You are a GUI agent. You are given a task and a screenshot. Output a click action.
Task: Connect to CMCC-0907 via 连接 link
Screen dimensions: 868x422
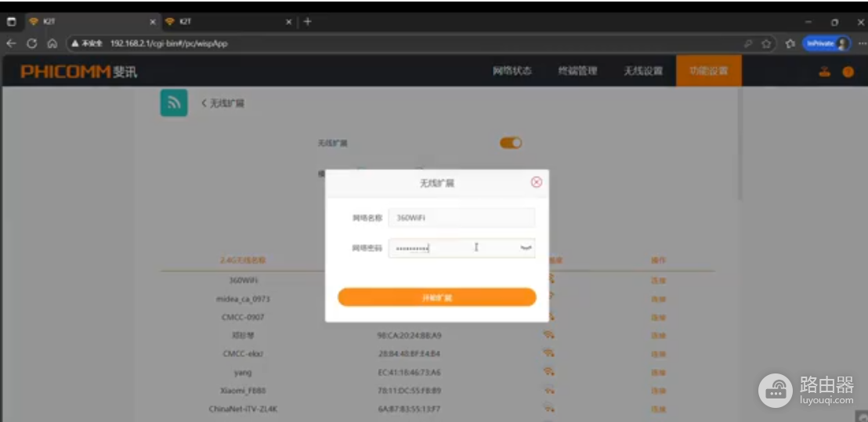click(x=658, y=317)
